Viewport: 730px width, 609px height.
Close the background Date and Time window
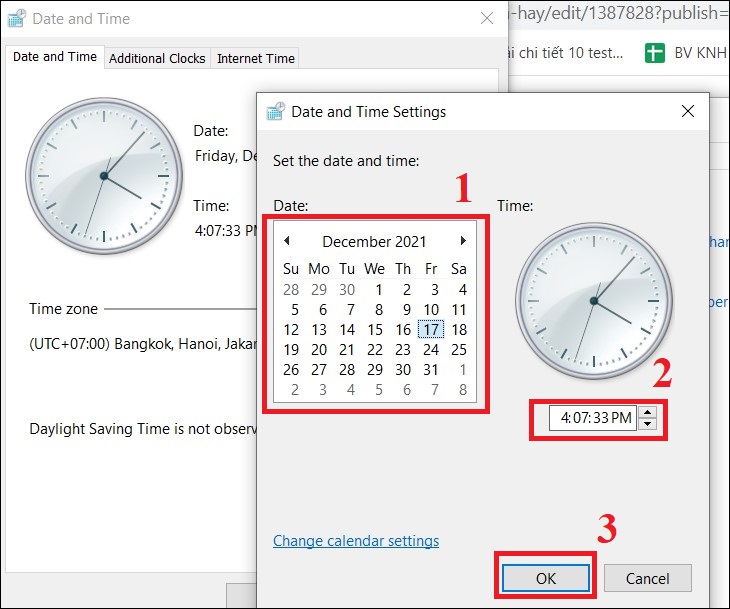coord(487,18)
